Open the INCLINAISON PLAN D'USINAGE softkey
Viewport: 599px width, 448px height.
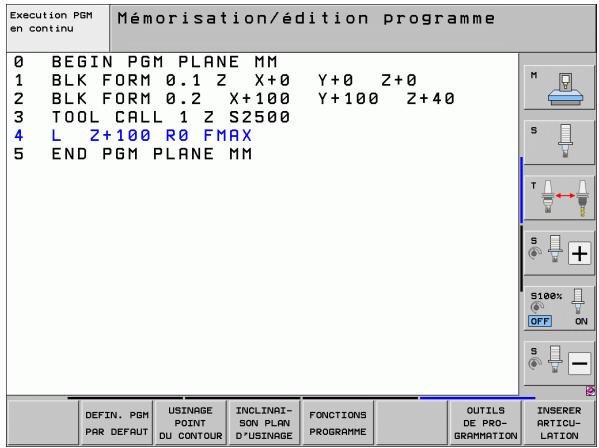(x=264, y=423)
